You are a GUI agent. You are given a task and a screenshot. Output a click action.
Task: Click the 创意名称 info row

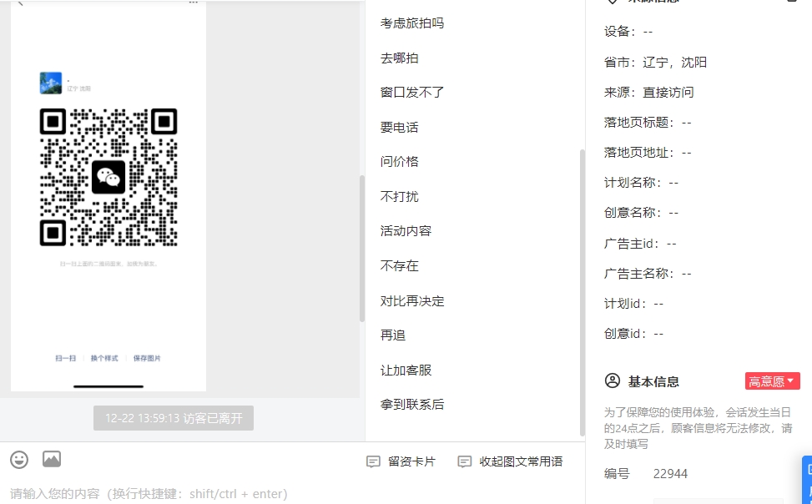click(x=641, y=213)
